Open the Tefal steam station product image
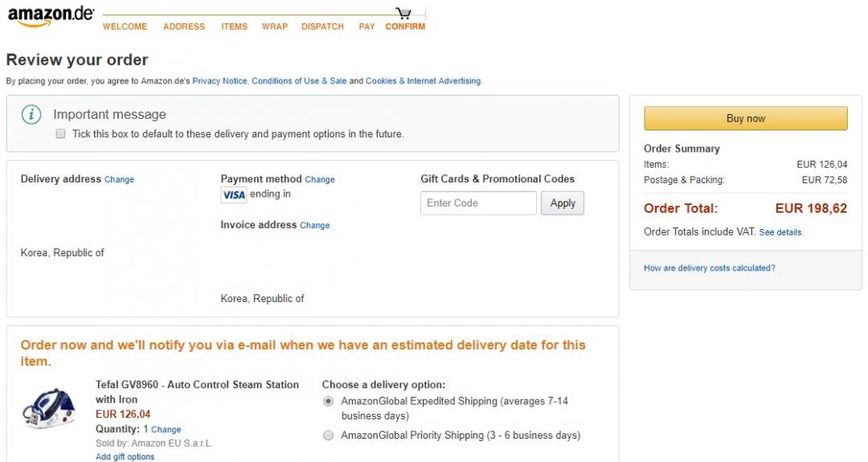 [50, 407]
